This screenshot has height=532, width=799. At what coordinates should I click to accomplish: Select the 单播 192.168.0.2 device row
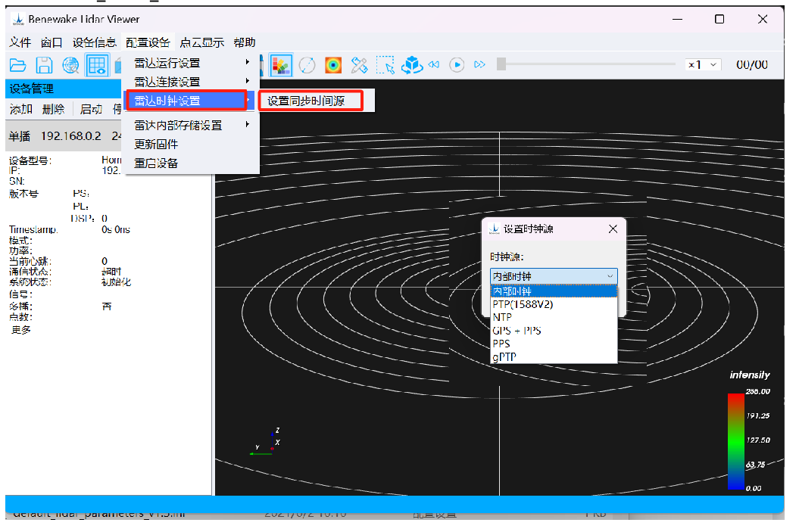coord(64,136)
